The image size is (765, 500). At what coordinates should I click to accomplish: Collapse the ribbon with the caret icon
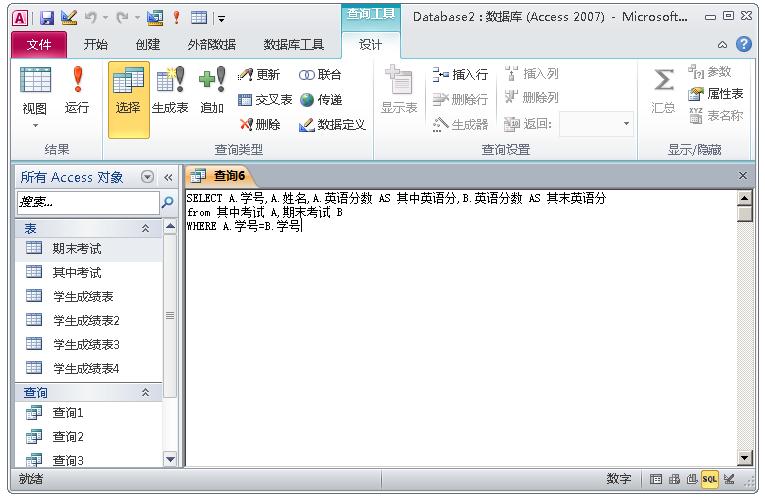pyautogui.click(x=723, y=45)
